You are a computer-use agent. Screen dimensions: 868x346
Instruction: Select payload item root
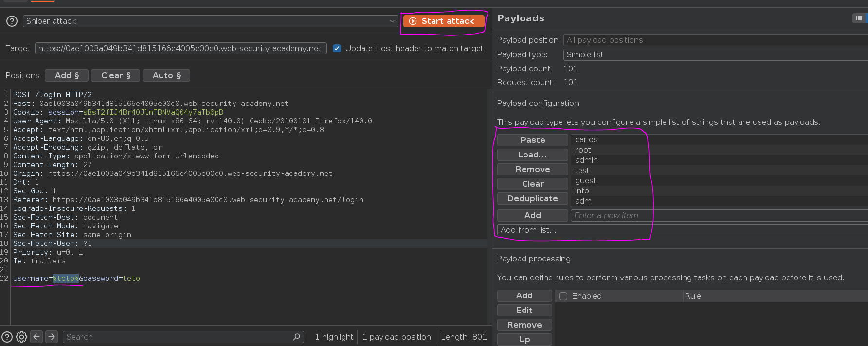[x=719, y=150]
